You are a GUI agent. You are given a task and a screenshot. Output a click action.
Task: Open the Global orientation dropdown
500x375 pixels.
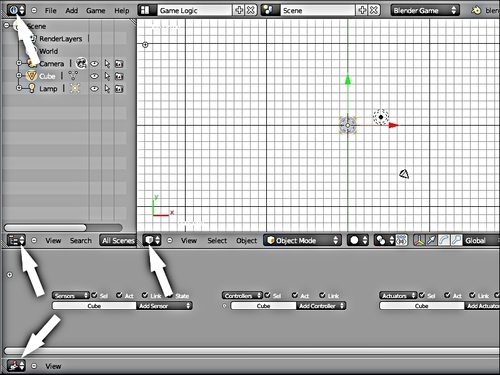(482, 240)
